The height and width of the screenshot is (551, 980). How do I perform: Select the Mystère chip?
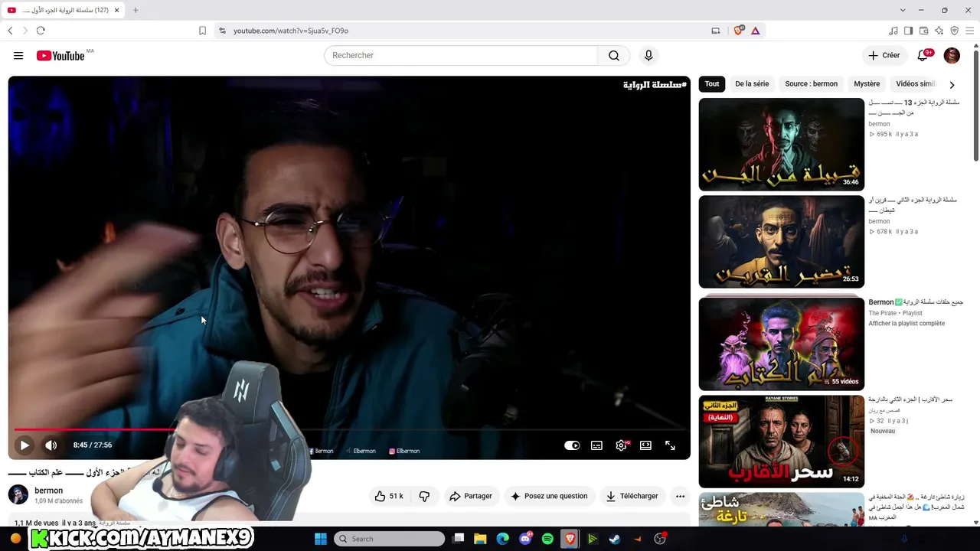point(867,84)
